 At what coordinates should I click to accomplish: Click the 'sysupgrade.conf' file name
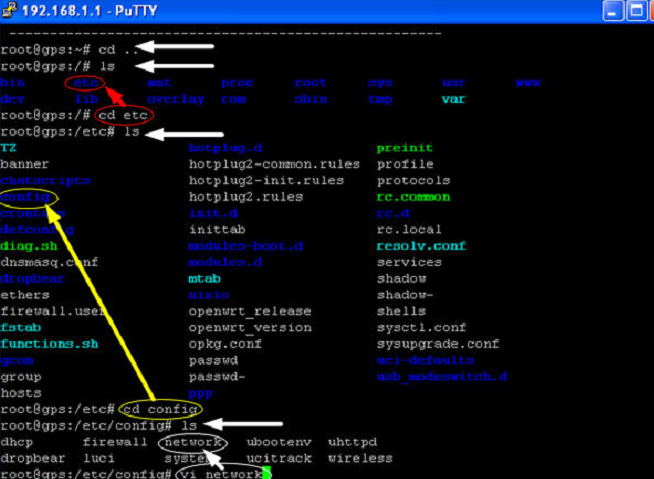point(438,344)
